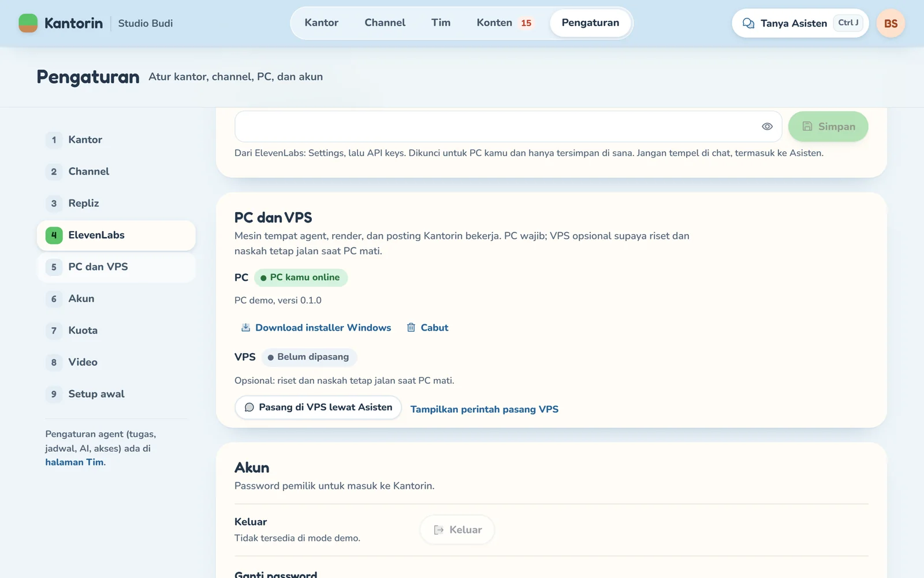Click the Ctrl J shortcut hint

click(x=848, y=23)
